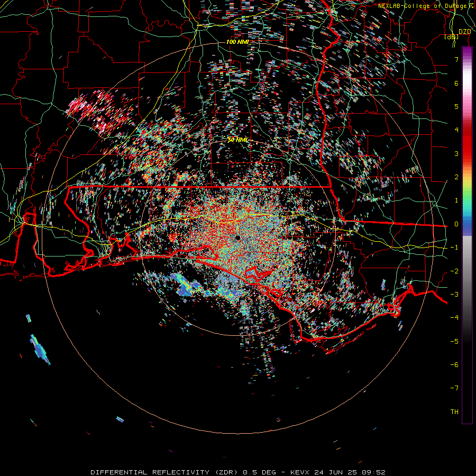
Task: Click the -7 value on the color scale
Action: pos(454,388)
